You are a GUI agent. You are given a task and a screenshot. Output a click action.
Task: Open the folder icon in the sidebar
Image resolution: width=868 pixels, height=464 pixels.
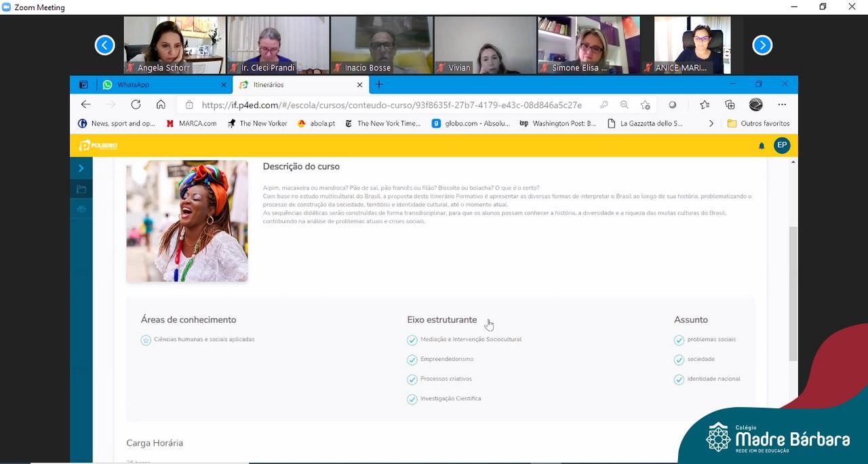pos(81,189)
